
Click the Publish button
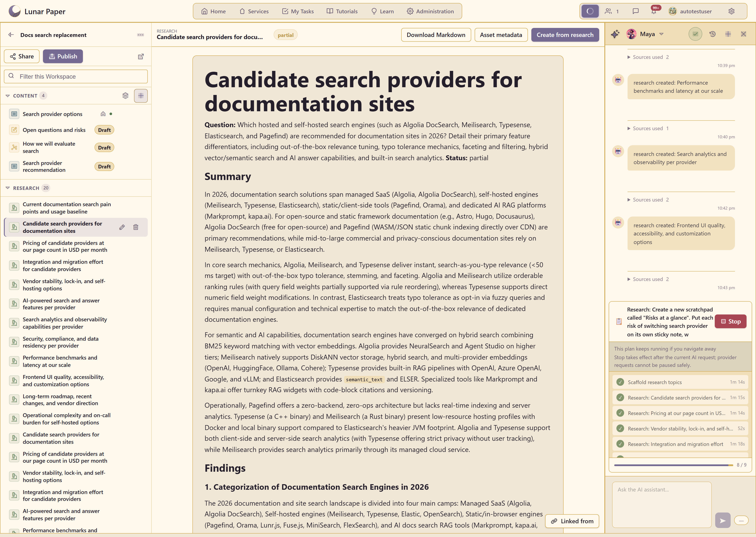(63, 56)
